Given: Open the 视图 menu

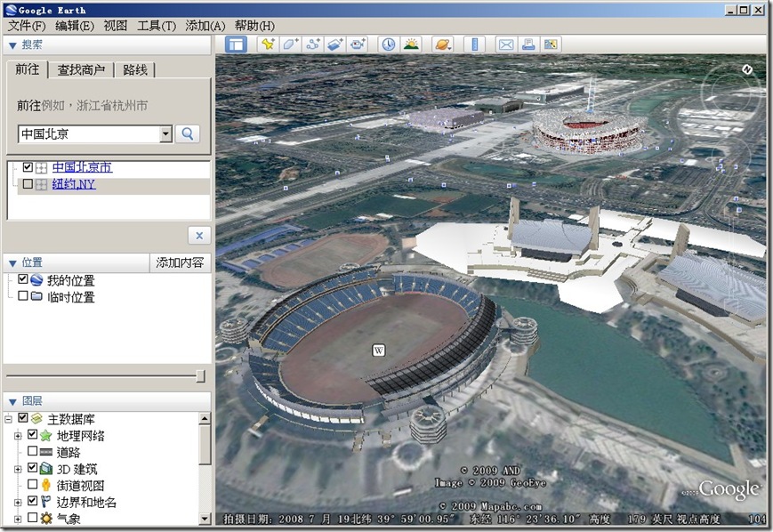Looking at the screenshot, I should [116, 26].
